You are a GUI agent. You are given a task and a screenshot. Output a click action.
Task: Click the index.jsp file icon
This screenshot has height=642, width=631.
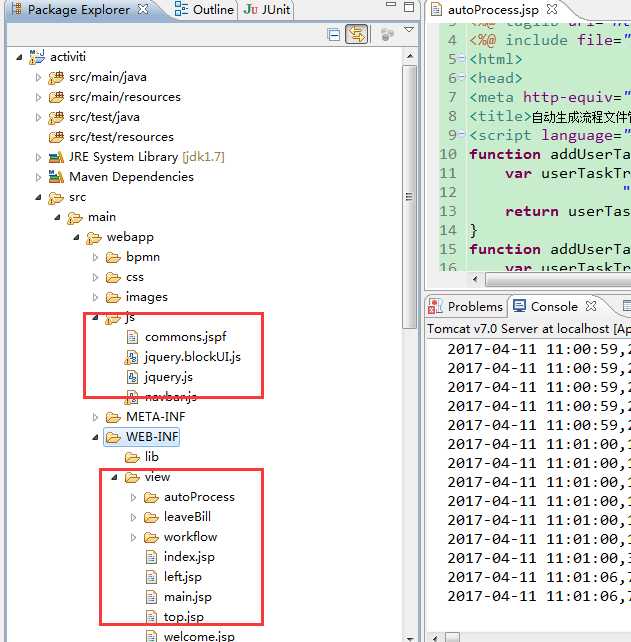(x=152, y=557)
